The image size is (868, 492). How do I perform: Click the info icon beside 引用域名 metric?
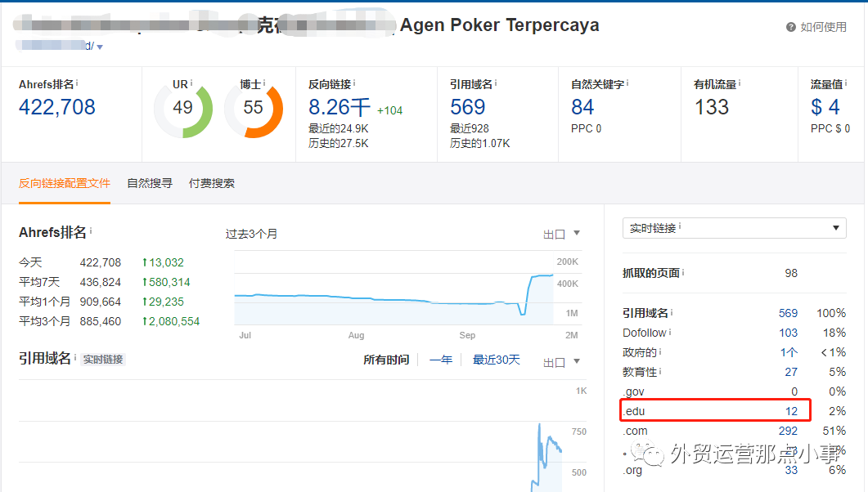pyautogui.click(x=496, y=83)
